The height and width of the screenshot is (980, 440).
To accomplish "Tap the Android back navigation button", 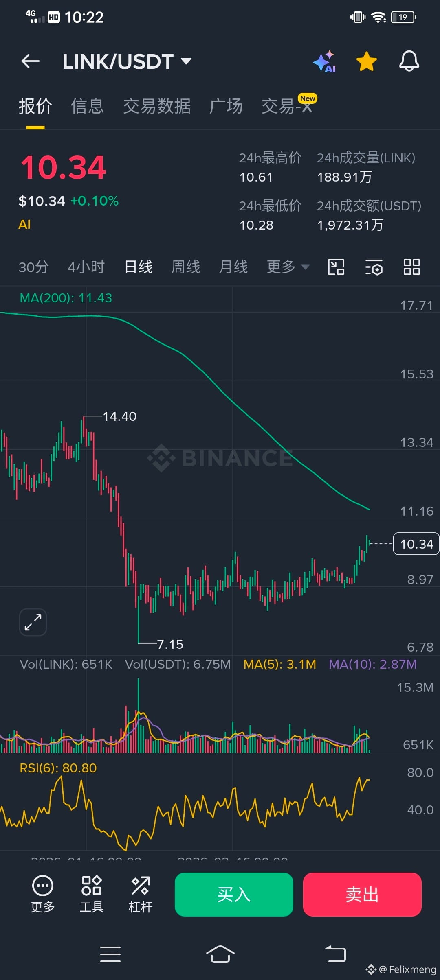I will tap(335, 954).
